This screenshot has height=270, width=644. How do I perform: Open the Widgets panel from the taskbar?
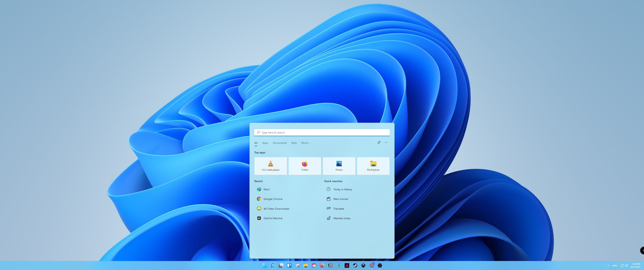(x=289, y=265)
